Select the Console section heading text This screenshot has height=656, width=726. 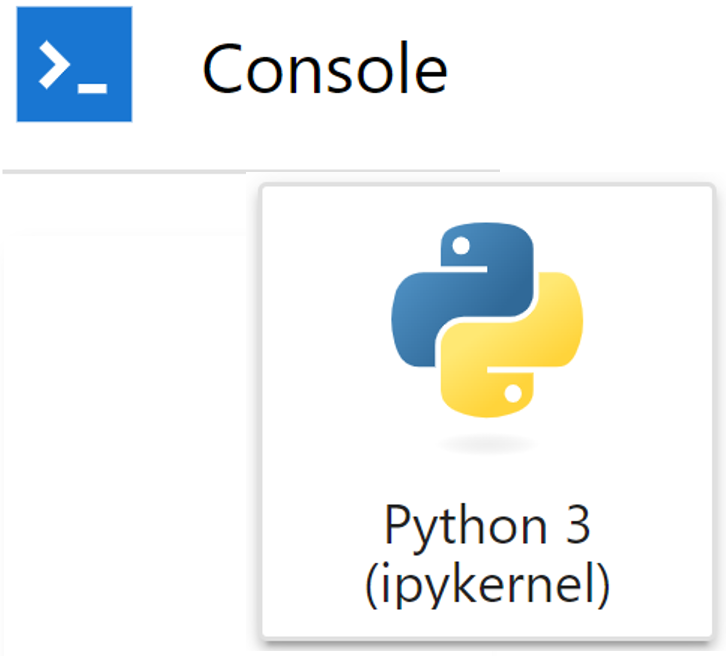click(x=325, y=68)
